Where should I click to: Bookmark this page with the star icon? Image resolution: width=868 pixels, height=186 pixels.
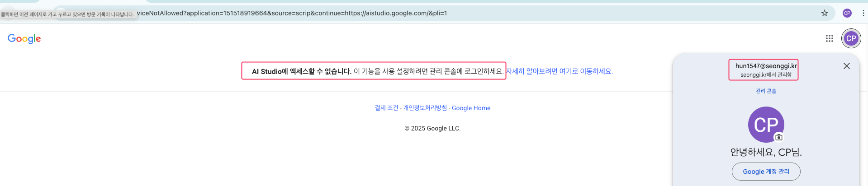click(x=824, y=13)
